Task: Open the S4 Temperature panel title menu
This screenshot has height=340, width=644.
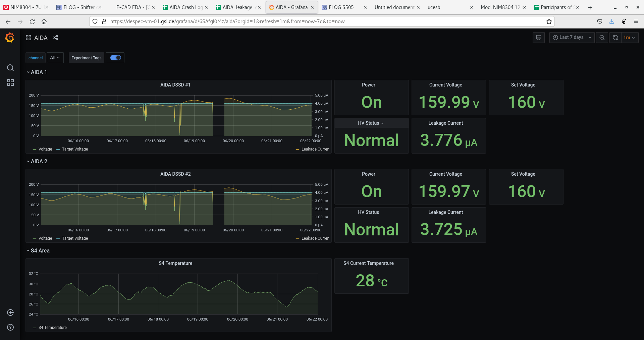Action: [175, 263]
